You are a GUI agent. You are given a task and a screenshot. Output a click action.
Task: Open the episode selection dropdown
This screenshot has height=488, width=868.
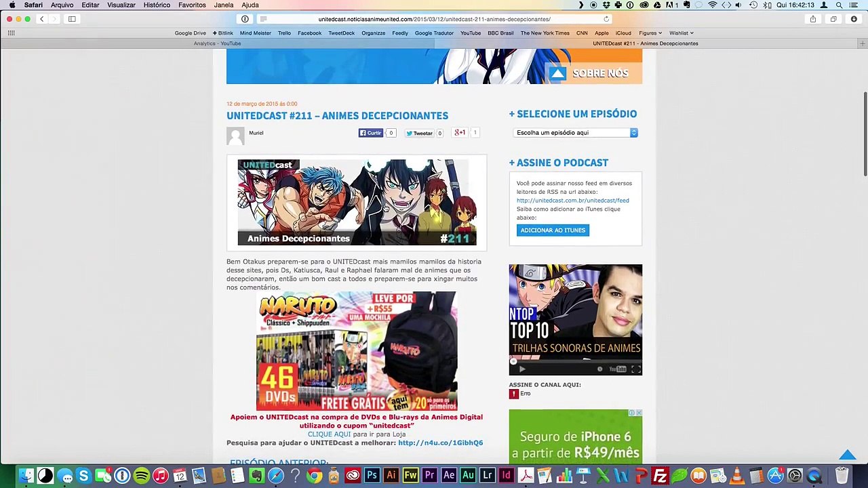tap(576, 133)
